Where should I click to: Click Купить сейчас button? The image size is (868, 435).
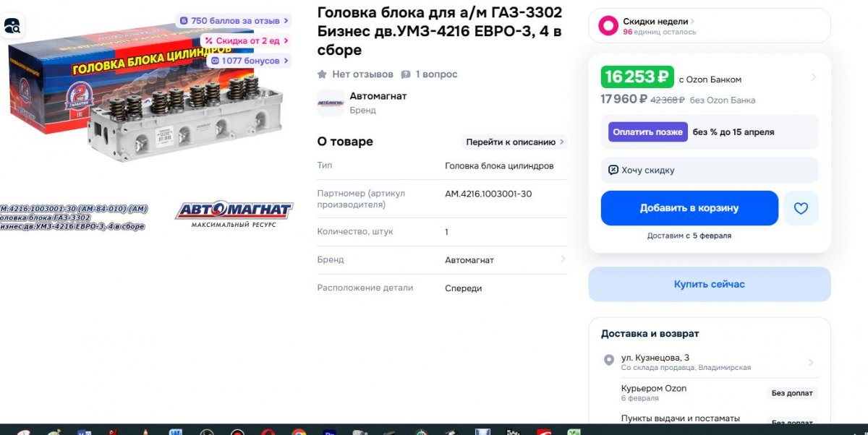tap(709, 284)
